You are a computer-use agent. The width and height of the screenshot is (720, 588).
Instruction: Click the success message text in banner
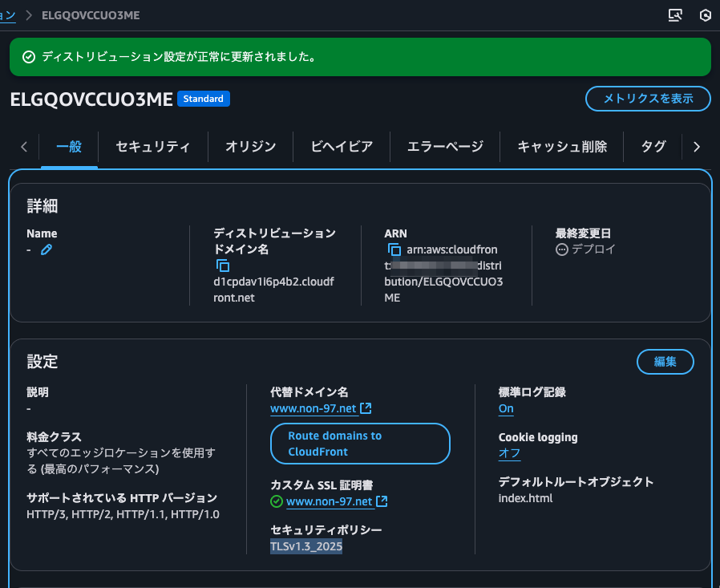click(179, 57)
